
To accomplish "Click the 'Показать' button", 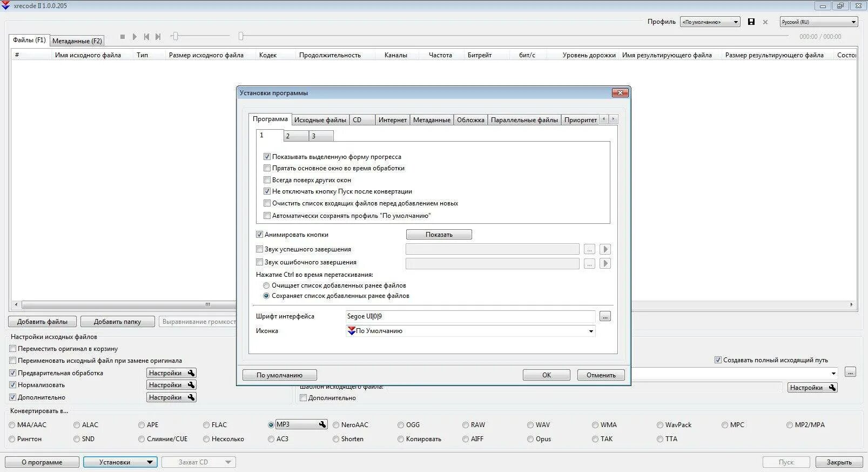I will click(x=439, y=235).
